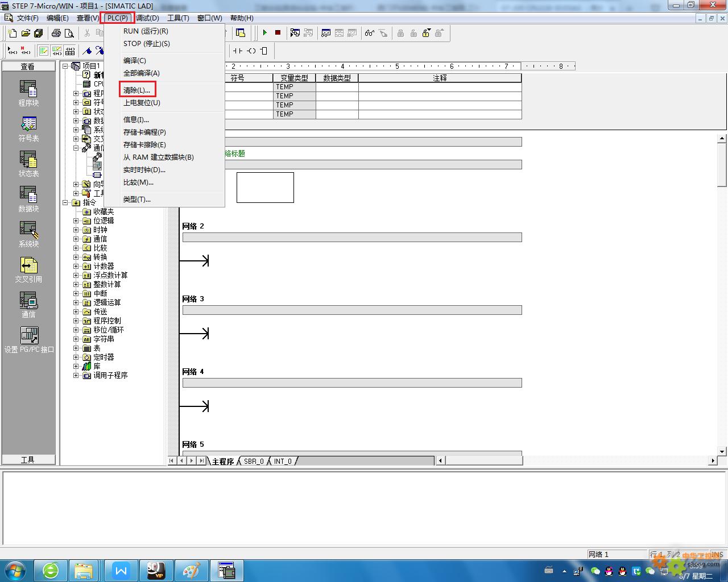
Task: Insert a contact using the contact icon
Action: coord(238,51)
